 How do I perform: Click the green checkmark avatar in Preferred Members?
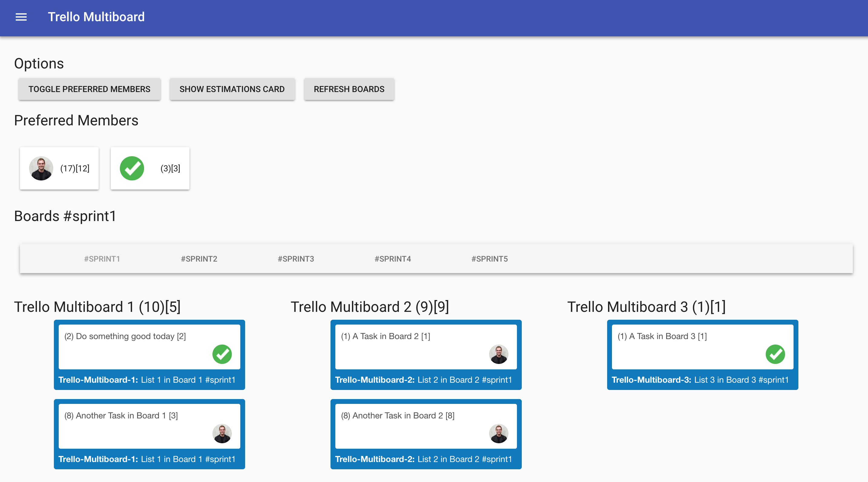tap(132, 168)
